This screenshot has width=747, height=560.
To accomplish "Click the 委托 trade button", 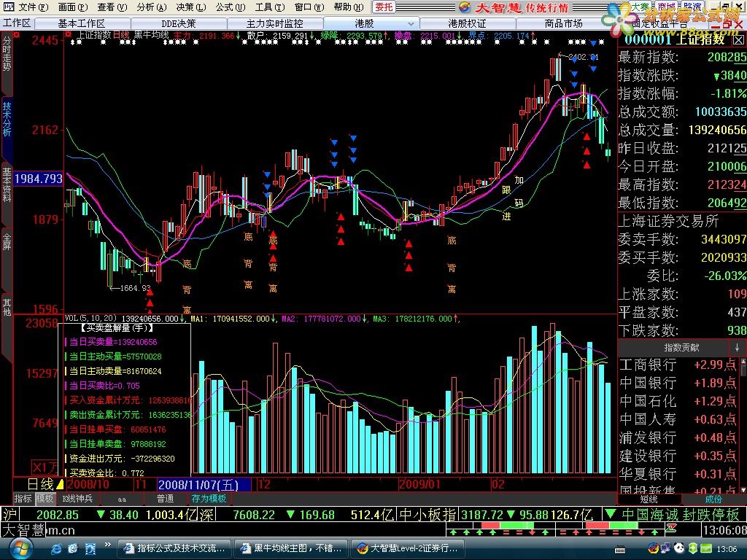I will tap(384, 7).
